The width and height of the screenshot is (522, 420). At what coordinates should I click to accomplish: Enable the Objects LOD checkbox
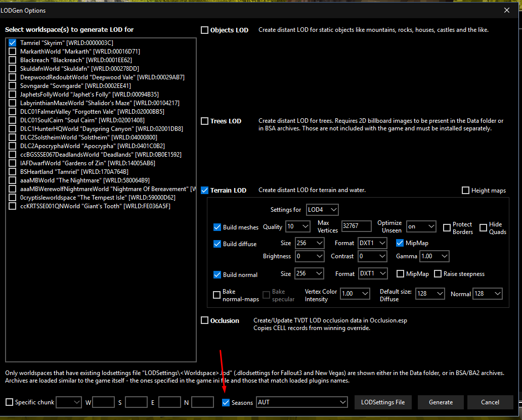204,30
